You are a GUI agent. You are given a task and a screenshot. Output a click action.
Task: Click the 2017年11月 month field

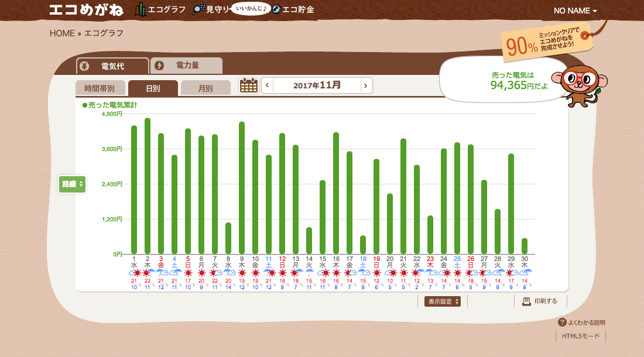[317, 85]
